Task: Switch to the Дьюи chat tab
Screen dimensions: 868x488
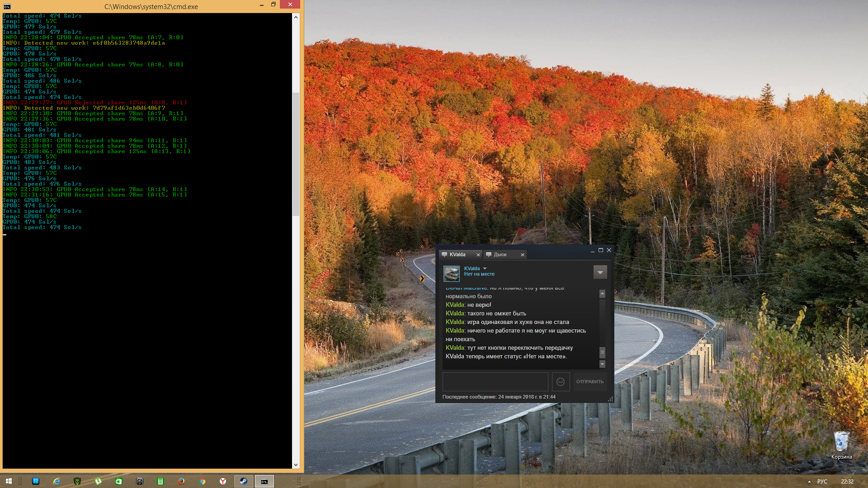Action: (500, 254)
